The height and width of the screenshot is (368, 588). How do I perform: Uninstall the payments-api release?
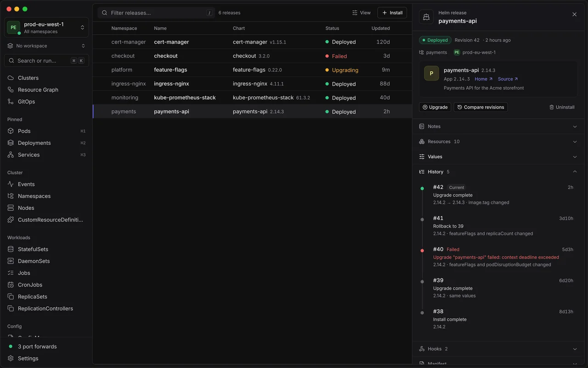(x=562, y=107)
